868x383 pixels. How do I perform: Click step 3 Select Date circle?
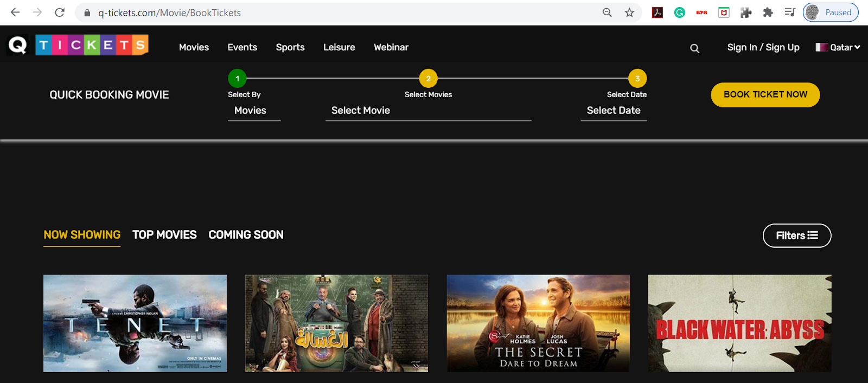637,79
